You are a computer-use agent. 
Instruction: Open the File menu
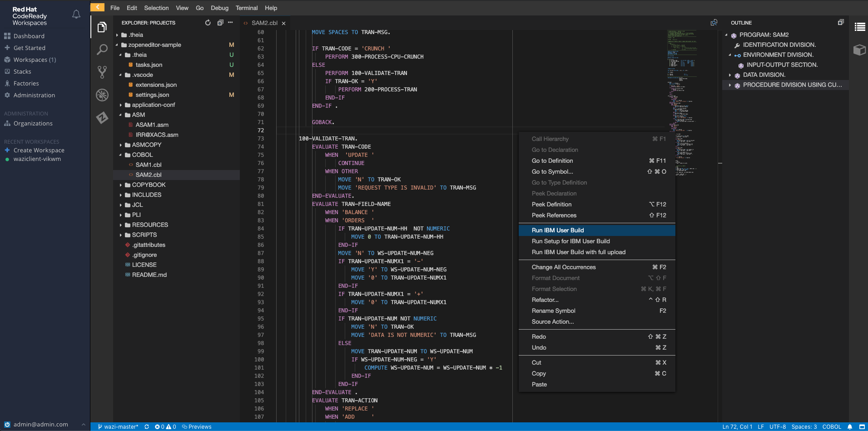pyautogui.click(x=115, y=8)
